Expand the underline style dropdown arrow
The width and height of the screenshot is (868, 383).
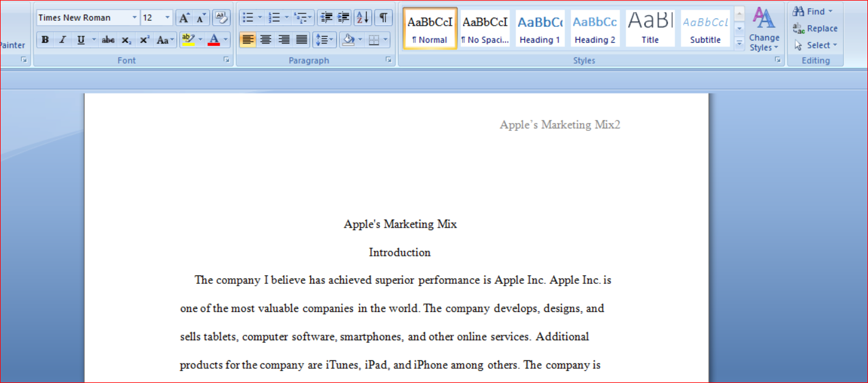pyautogui.click(x=94, y=40)
